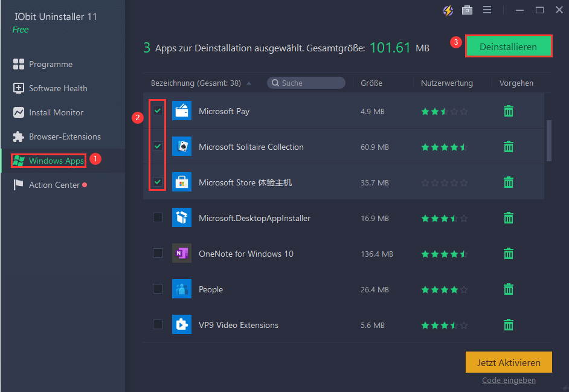Check the VP9 Video Extensions checkbox
The width and height of the screenshot is (569, 392).
[x=158, y=324]
